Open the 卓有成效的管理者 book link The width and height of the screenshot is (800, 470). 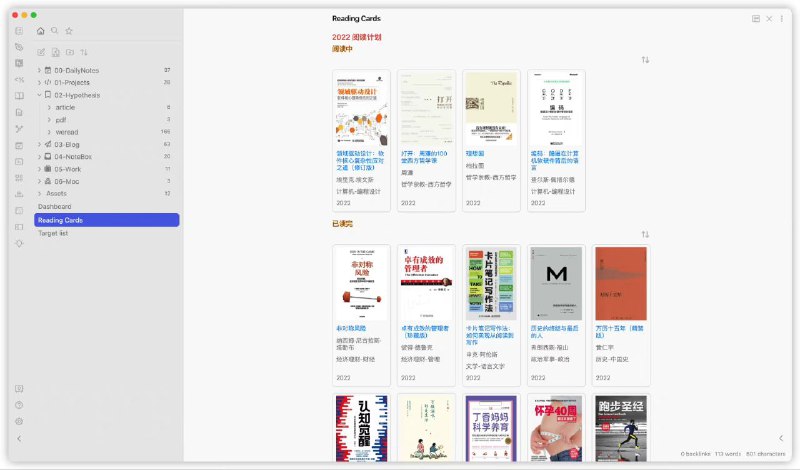425,332
